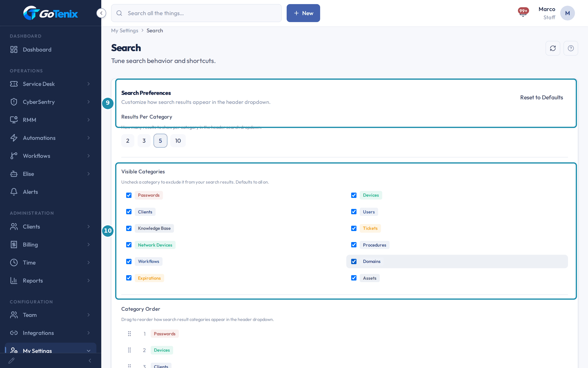This screenshot has height=368, width=588.
Task: Open Marco's user avatar menu
Action: coord(567,13)
